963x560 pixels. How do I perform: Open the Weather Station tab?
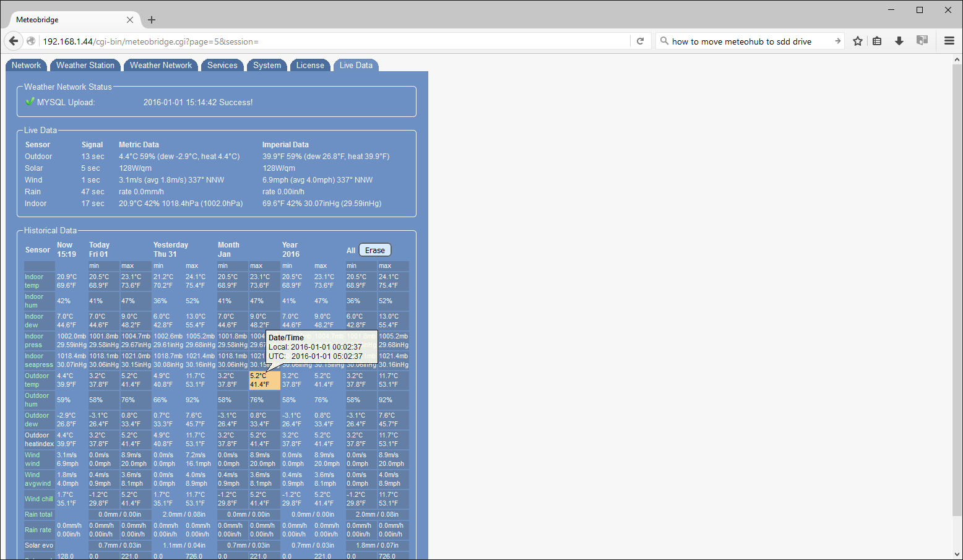pos(85,66)
